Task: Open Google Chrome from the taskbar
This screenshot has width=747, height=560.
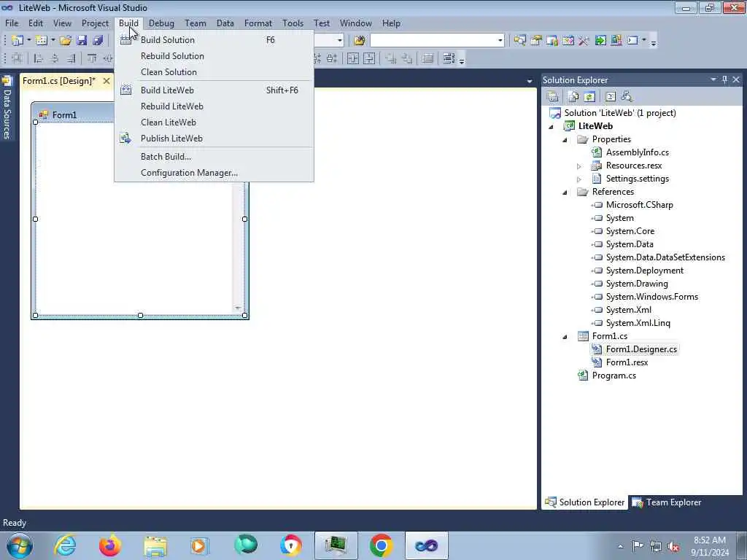Action: point(381,545)
